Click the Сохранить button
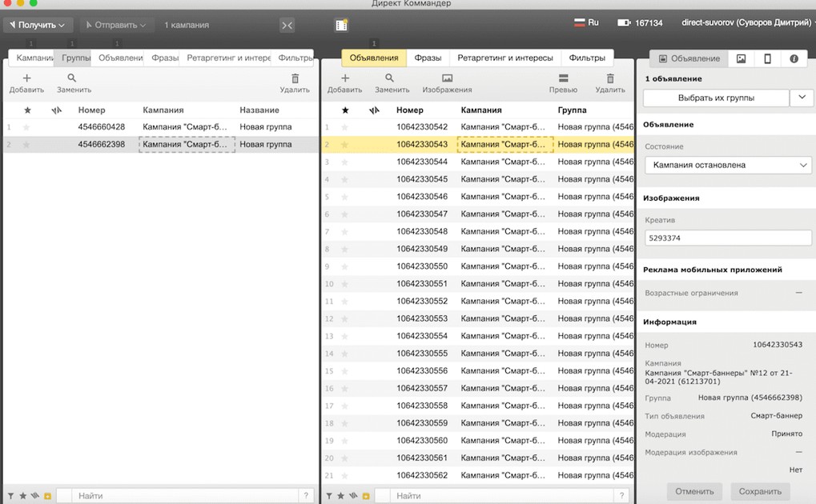The image size is (816, 504). click(x=760, y=491)
